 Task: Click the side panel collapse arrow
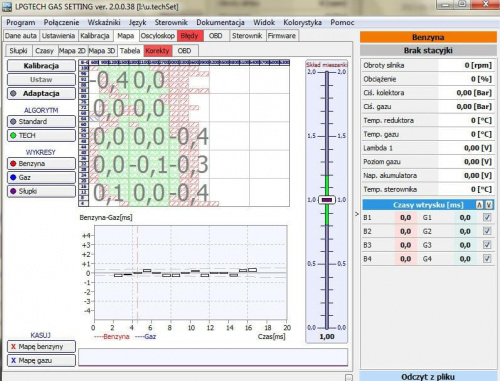click(x=357, y=214)
